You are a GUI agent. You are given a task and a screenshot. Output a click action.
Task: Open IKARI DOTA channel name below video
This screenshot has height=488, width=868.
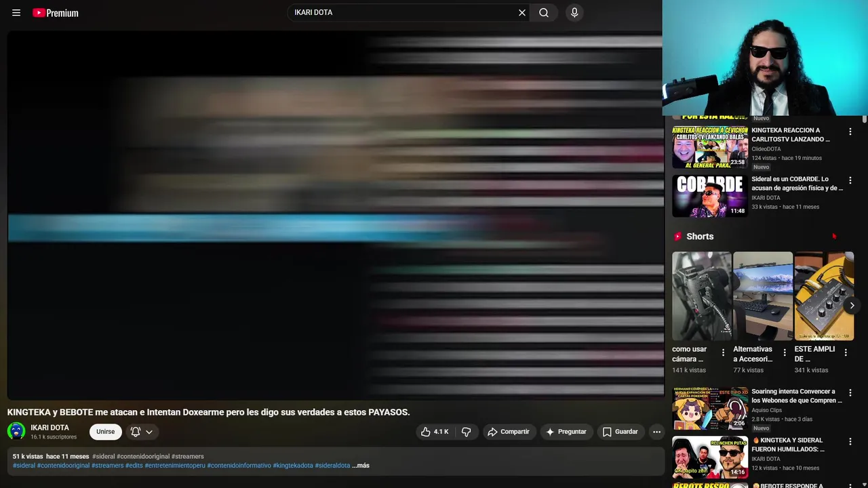pos(50,428)
